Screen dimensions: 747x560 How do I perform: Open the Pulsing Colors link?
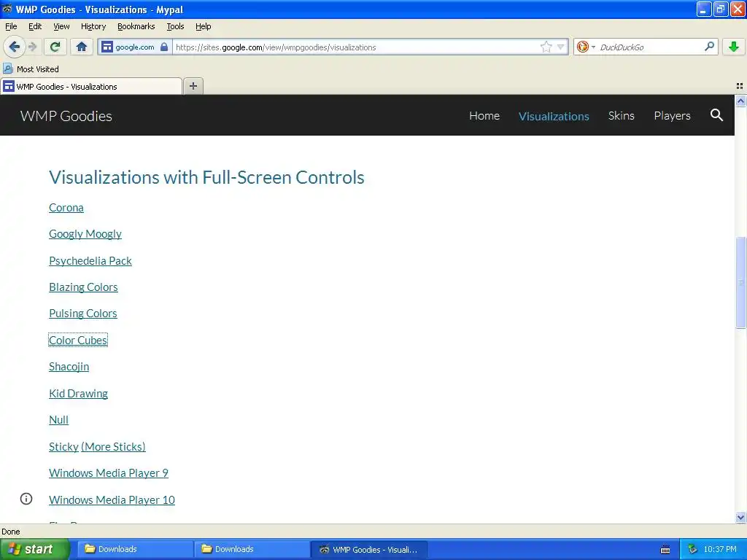coord(83,314)
